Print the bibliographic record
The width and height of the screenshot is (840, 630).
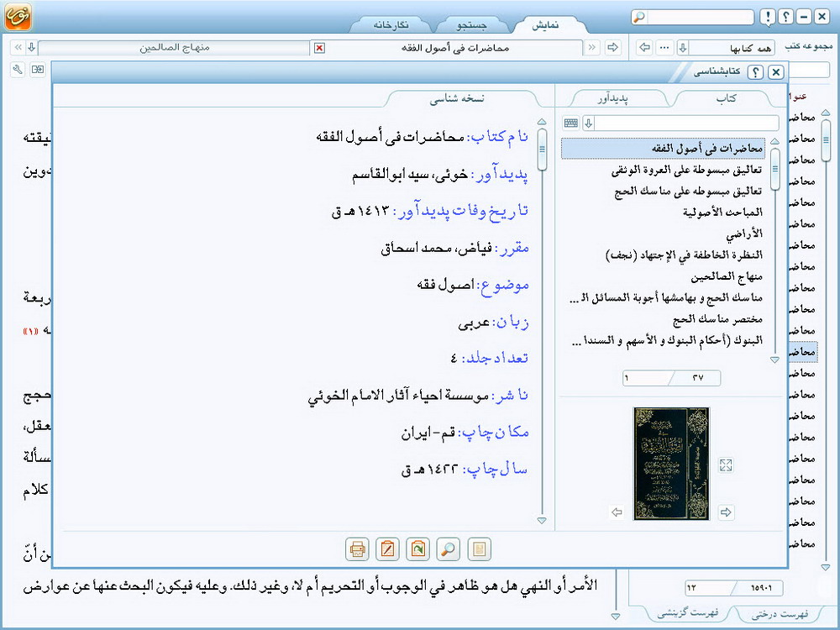(x=357, y=549)
